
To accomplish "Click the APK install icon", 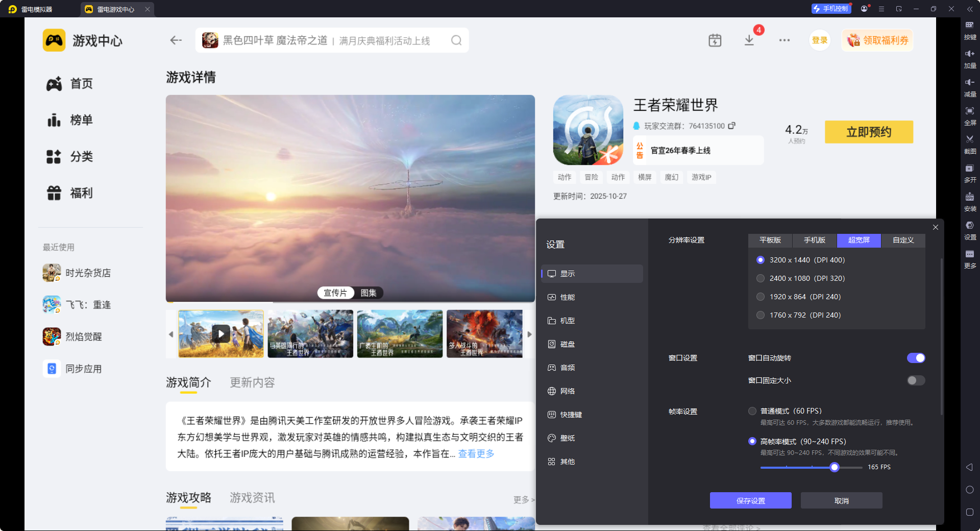I will point(969,202).
